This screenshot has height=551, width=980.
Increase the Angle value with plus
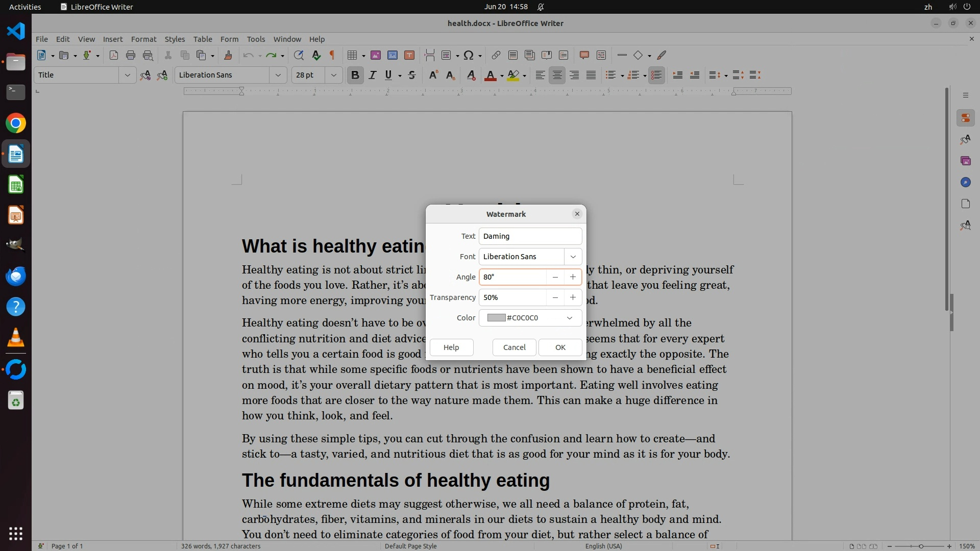[x=573, y=277]
